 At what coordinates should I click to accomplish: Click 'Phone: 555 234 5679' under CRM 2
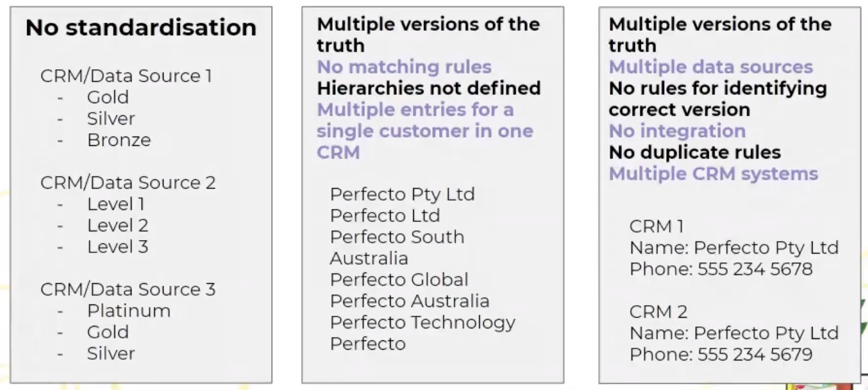point(721,354)
